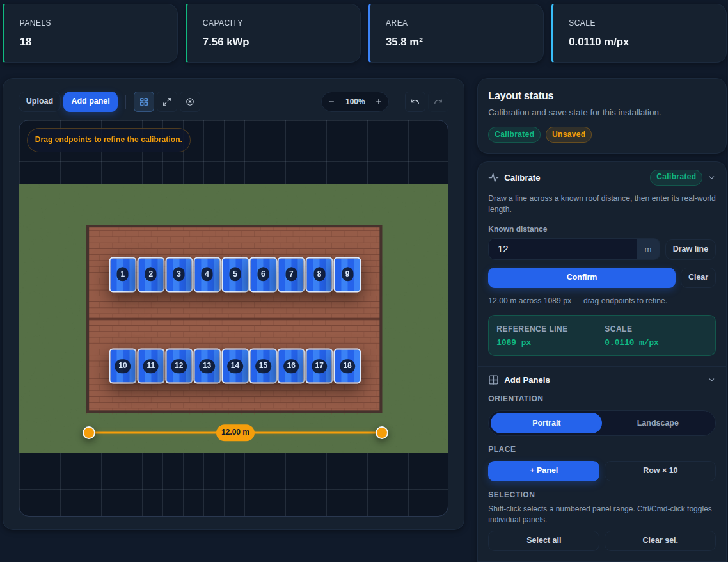Click the fit-to-screen expand arrows icon
This screenshot has width=728, height=562.
[x=167, y=102]
